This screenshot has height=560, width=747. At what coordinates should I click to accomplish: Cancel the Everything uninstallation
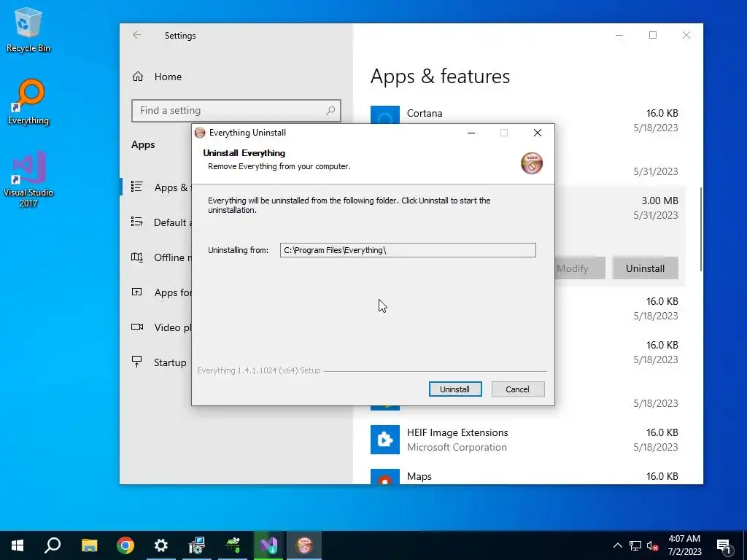click(x=517, y=389)
